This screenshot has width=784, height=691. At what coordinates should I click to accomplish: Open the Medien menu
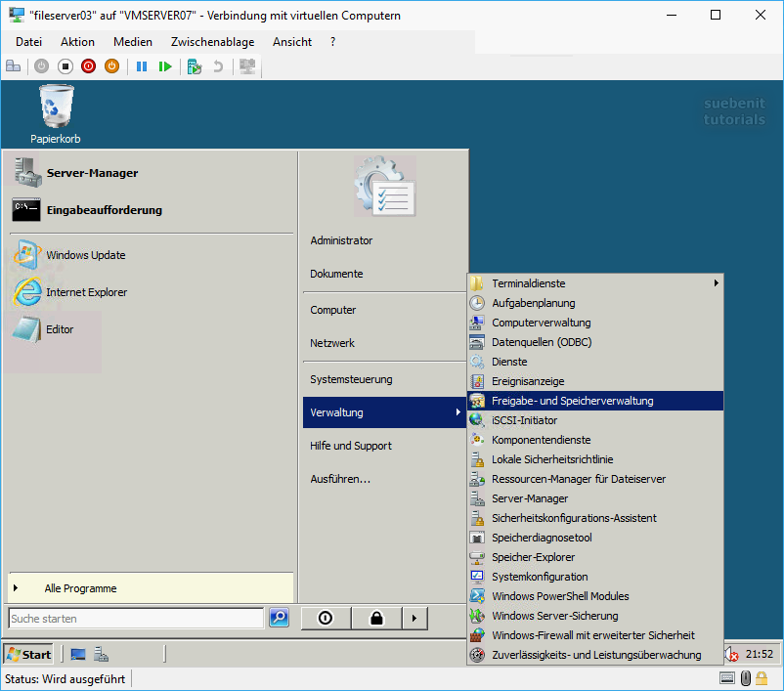(133, 42)
